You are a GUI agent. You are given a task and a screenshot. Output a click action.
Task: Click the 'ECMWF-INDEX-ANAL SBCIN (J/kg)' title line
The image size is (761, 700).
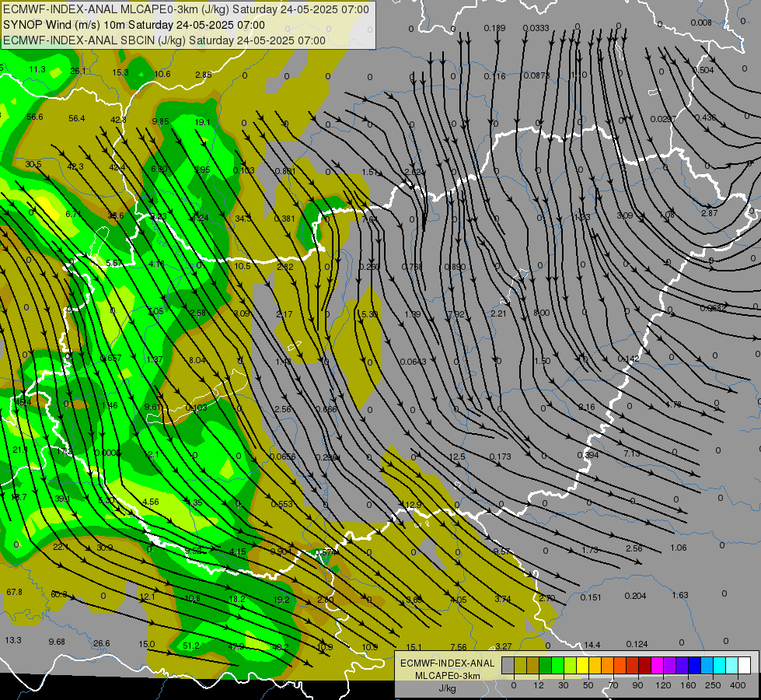click(164, 40)
